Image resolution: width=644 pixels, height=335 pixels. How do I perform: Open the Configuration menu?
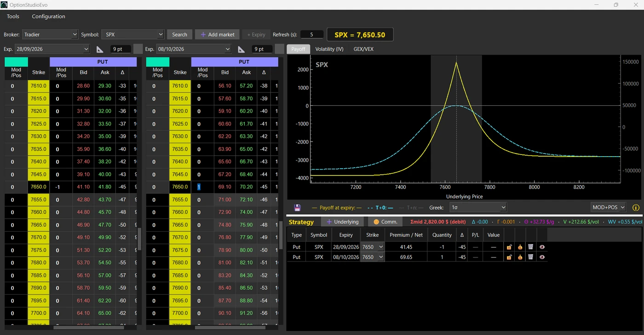click(x=48, y=17)
